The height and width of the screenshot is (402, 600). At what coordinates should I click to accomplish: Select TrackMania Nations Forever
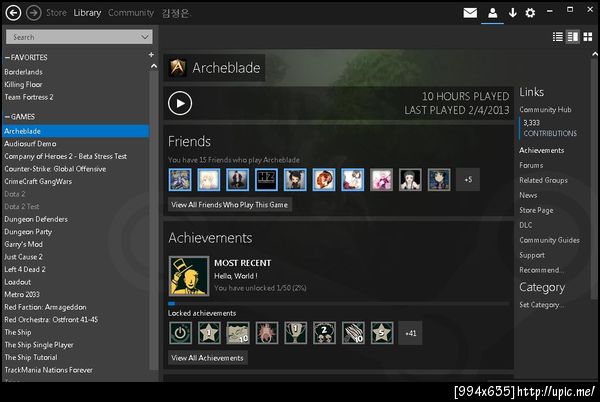(x=49, y=370)
